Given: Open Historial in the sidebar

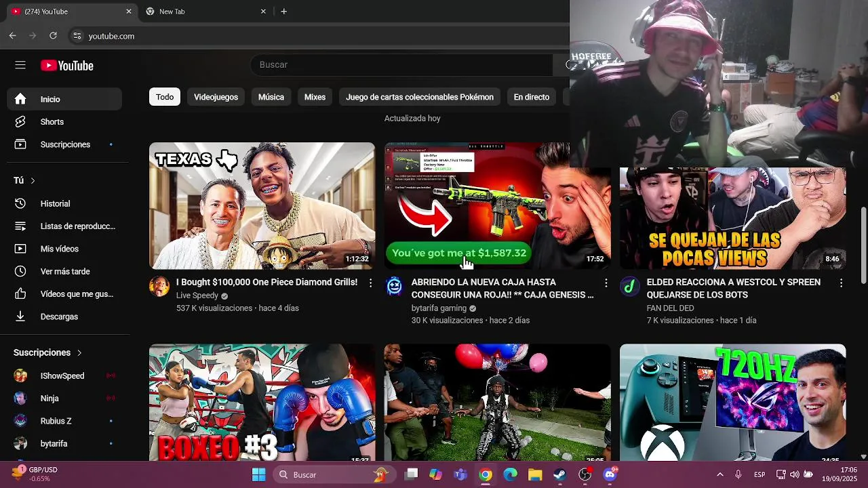Looking at the screenshot, I should 65,203.
